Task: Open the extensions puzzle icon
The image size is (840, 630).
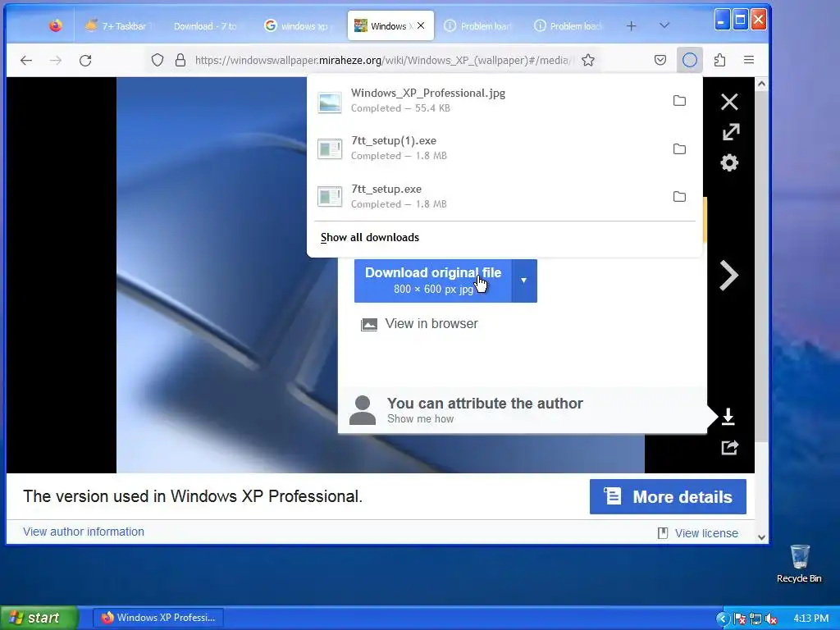Action: point(719,60)
